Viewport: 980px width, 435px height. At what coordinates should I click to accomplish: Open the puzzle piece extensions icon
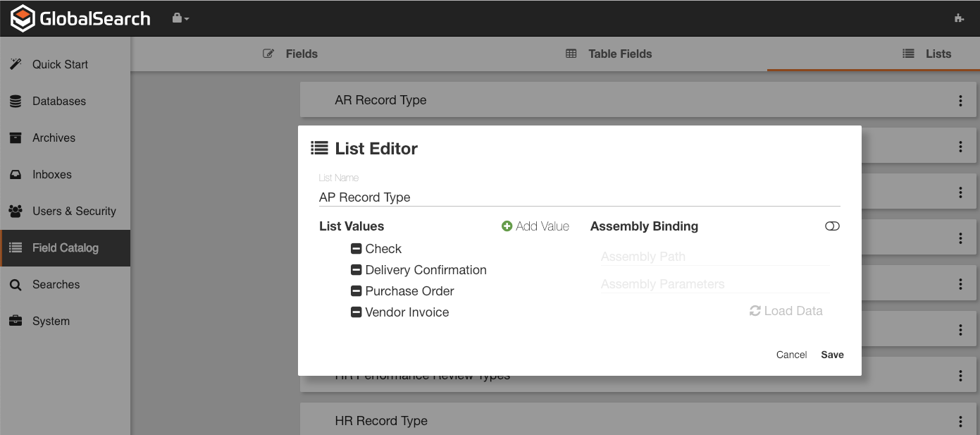959,18
